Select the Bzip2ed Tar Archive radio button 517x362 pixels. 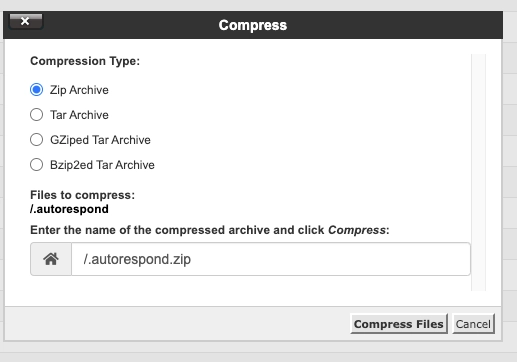(36, 165)
